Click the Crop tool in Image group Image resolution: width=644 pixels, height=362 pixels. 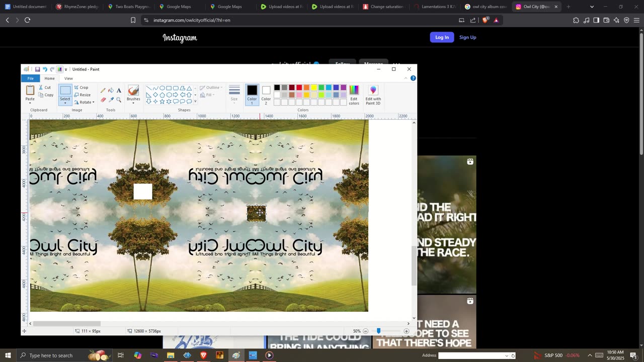[82, 87]
